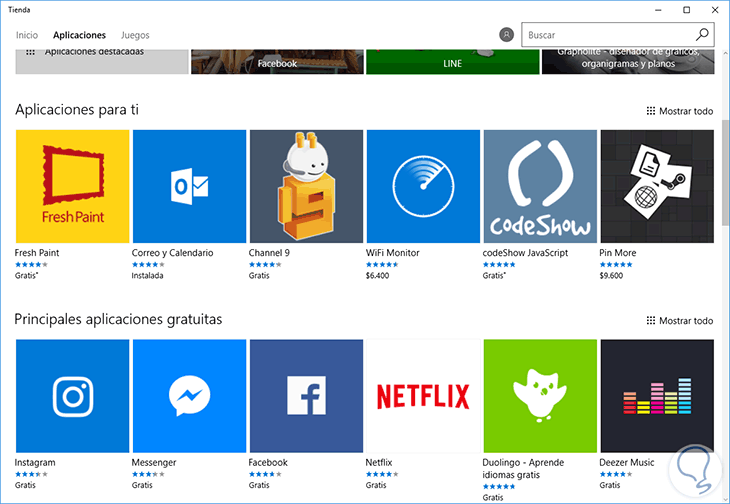This screenshot has height=504, width=730.
Task: Click the Pin More title text
Action: pyautogui.click(x=618, y=253)
